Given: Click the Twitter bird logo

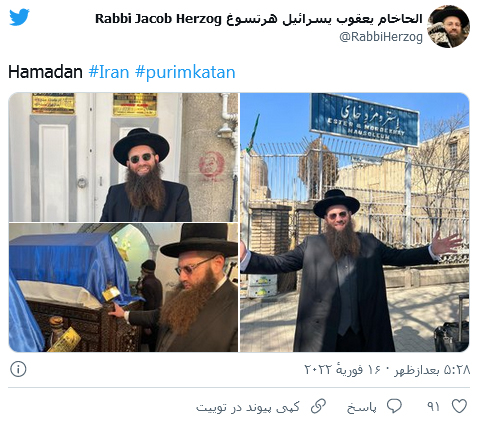Looking at the screenshot, I should (x=19, y=17).
